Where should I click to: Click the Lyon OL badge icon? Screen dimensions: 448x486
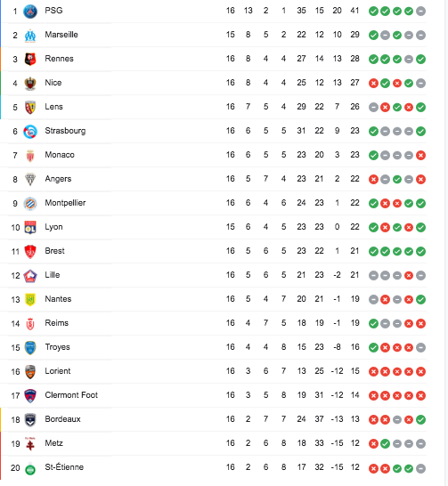[30, 228]
